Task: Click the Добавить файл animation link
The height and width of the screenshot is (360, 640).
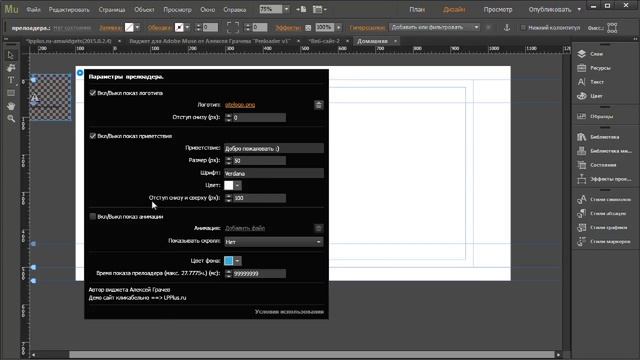Action: (x=245, y=228)
